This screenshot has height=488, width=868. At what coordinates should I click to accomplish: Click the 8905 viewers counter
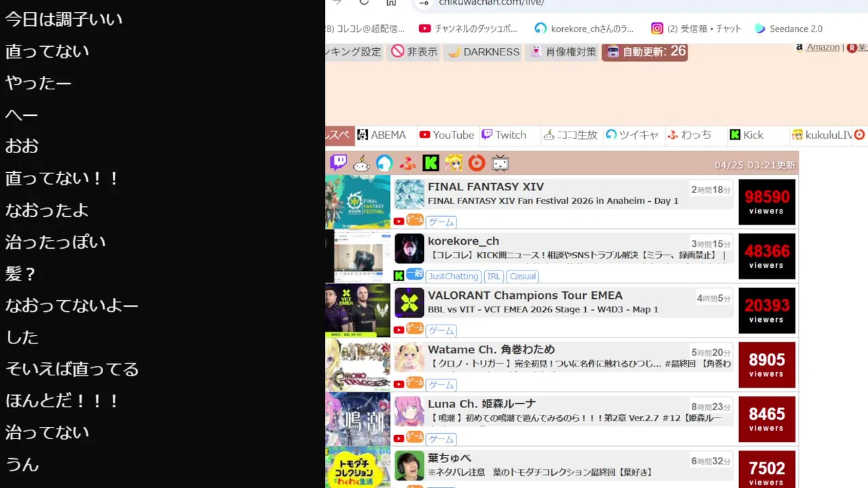pyautogui.click(x=767, y=365)
